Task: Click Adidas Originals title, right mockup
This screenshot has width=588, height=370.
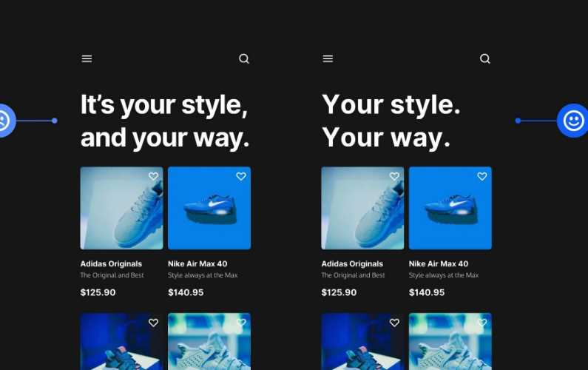Action: click(x=352, y=264)
